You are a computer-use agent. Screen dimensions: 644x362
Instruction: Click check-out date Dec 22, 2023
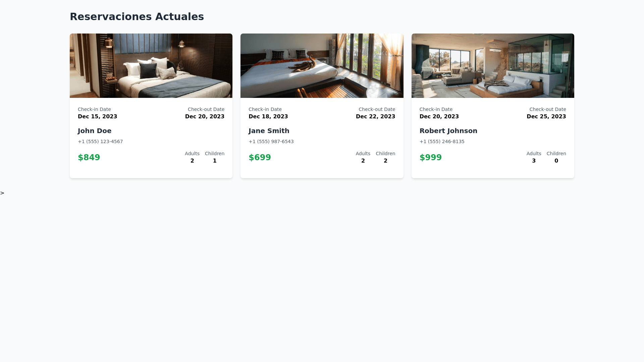tap(375, 117)
